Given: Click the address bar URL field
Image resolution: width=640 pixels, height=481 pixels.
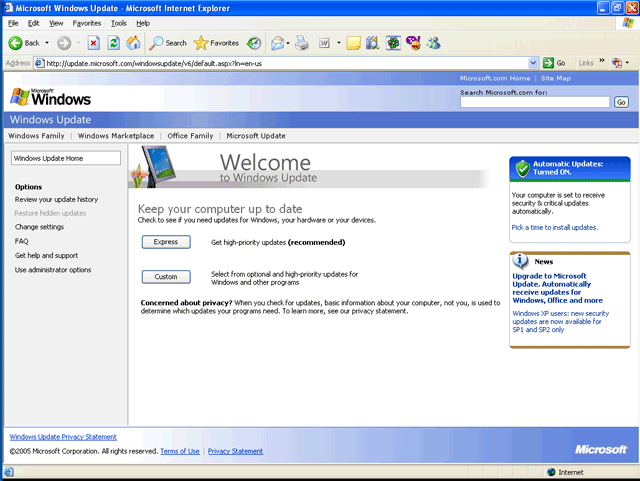Looking at the screenshot, I should pyautogui.click(x=286, y=63).
